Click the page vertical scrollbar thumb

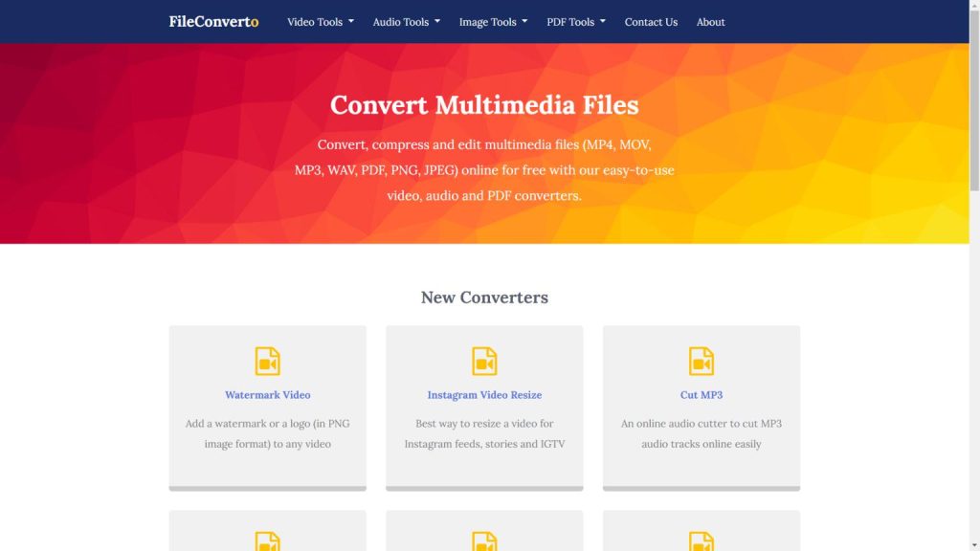pyautogui.click(x=974, y=96)
